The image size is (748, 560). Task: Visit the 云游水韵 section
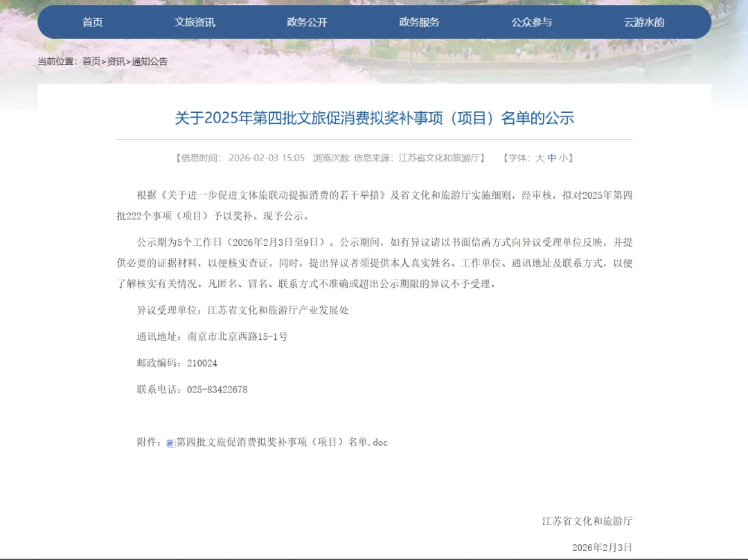[x=644, y=22]
